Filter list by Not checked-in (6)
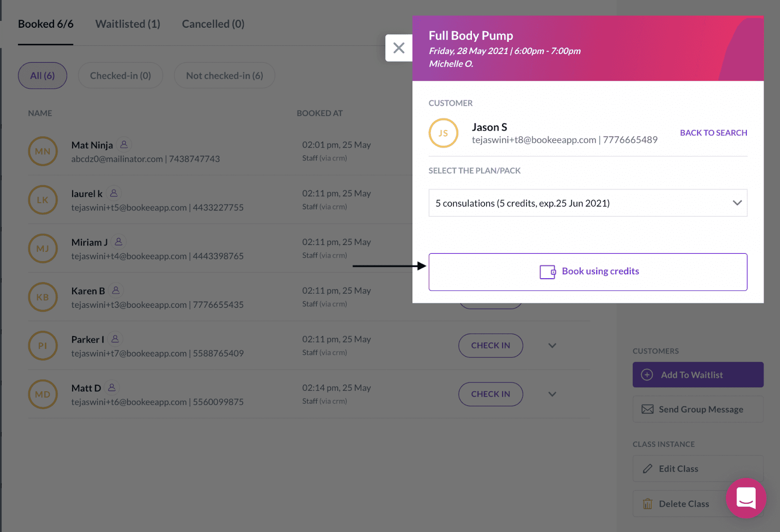Image resolution: width=780 pixels, height=532 pixels. (x=225, y=76)
